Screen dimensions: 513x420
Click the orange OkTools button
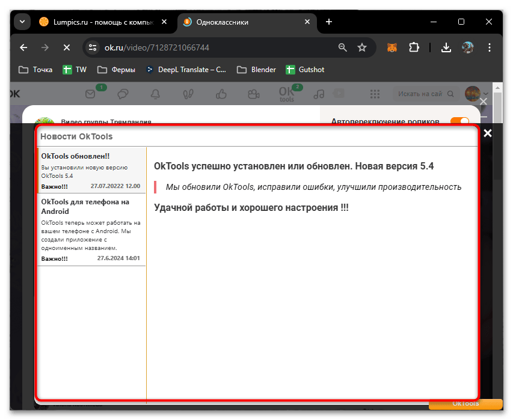(465, 404)
